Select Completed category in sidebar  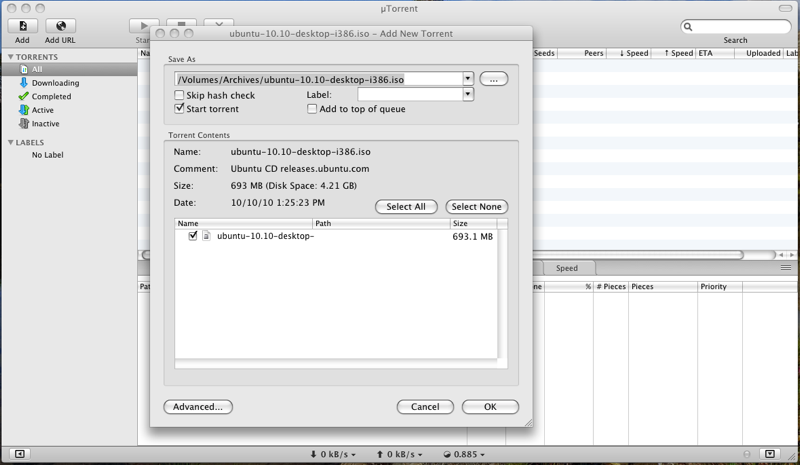coord(51,96)
